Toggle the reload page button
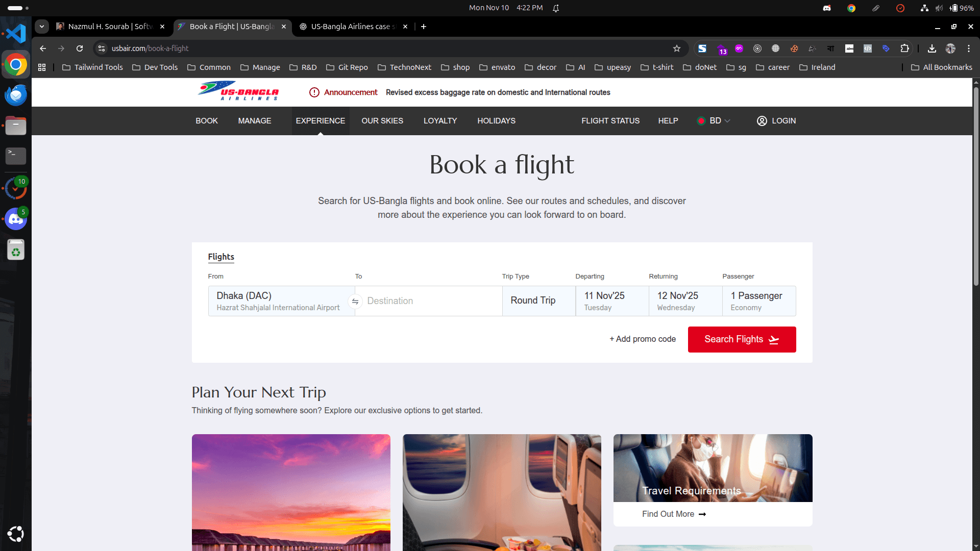Viewport: 980px width, 551px height. point(80,48)
